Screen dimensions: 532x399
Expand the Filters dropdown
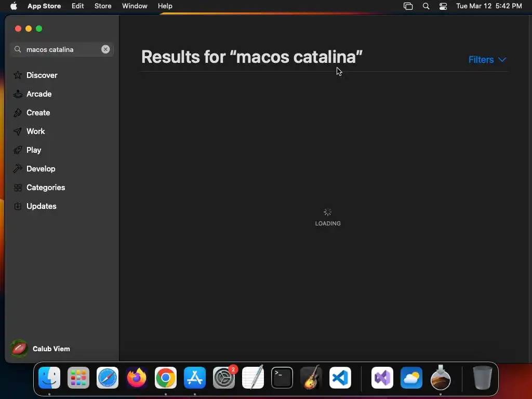pyautogui.click(x=487, y=60)
